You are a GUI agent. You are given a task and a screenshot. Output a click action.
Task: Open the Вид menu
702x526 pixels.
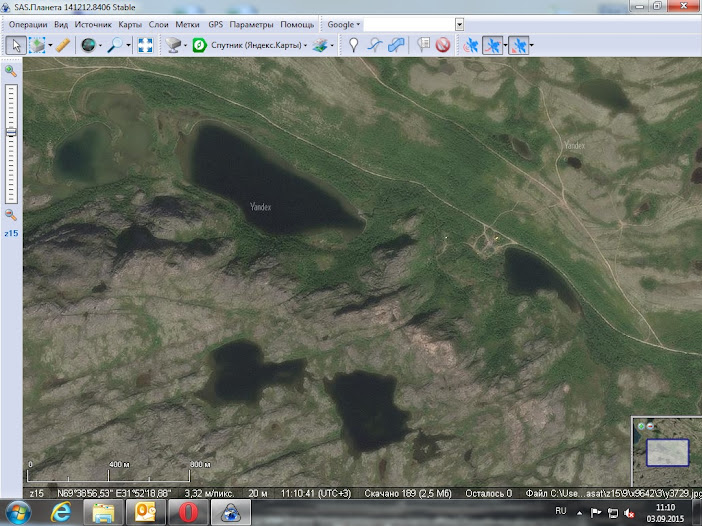click(61, 25)
